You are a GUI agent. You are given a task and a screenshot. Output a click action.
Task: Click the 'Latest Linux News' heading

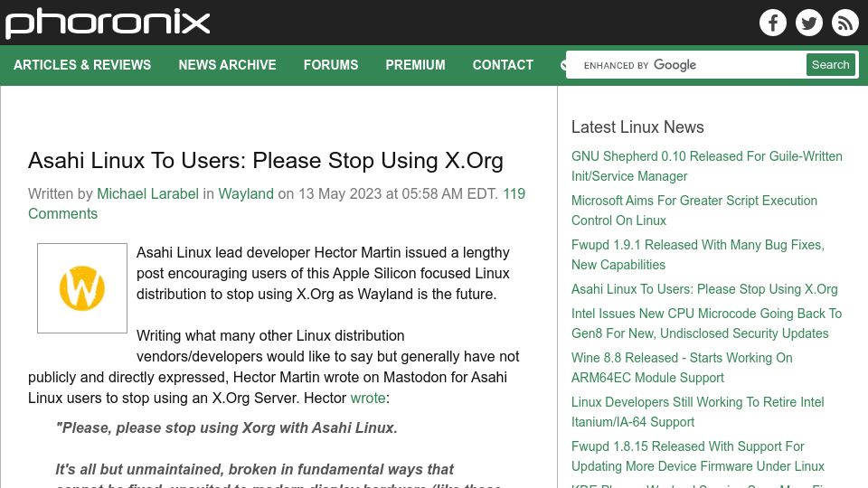pos(637,127)
